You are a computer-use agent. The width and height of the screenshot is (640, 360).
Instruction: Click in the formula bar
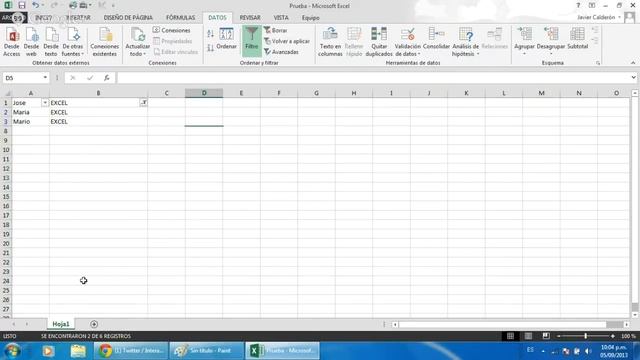pyautogui.click(x=373, y=78)
